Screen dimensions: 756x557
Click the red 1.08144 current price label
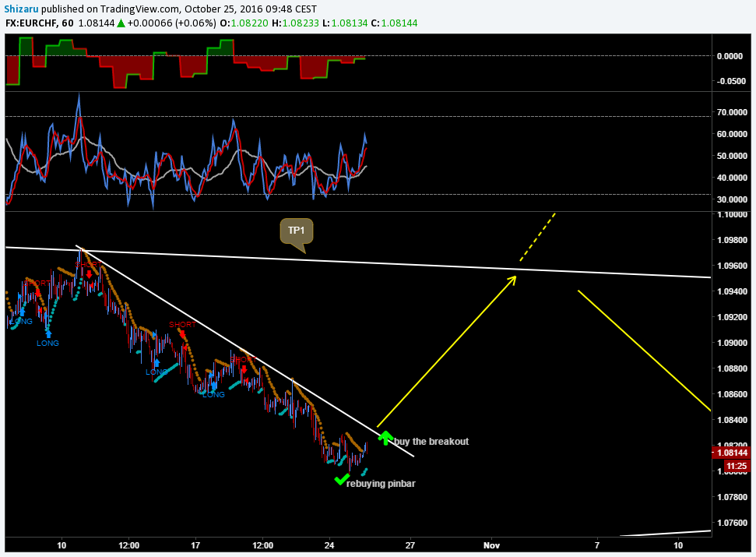pos(731,453)
